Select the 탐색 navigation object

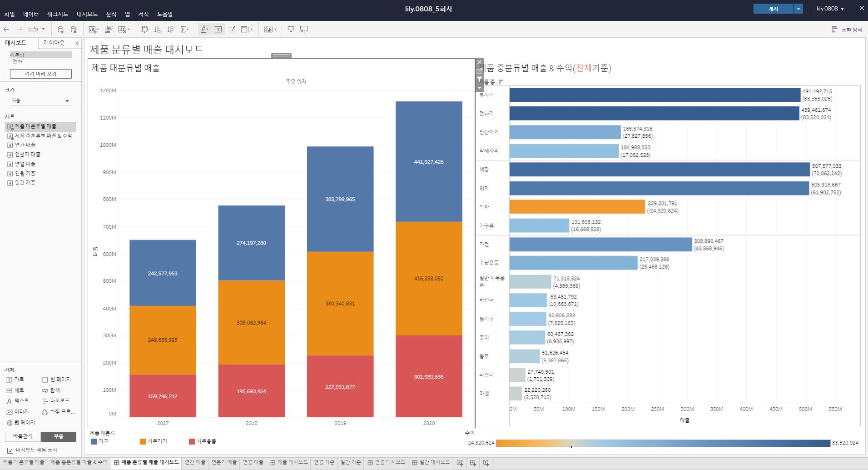[x=51, y=390]
